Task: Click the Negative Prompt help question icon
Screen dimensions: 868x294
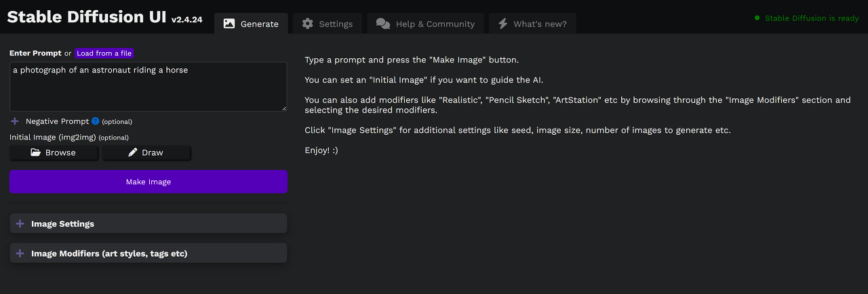Action: coord(96,121)
